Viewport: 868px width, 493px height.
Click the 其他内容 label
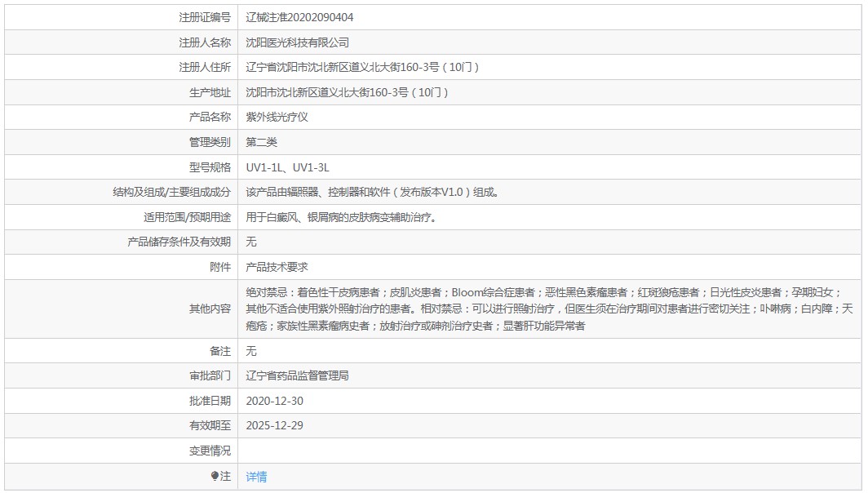[x=210, y=309]
